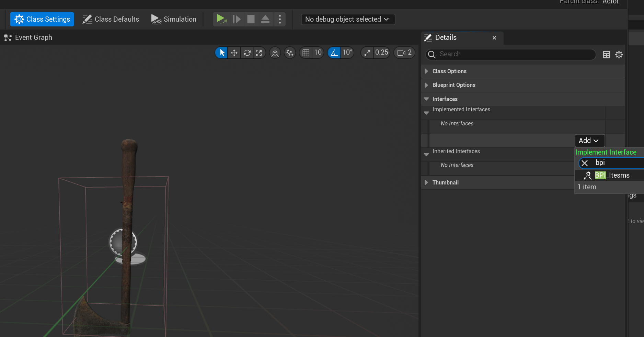Click the Details search field
644x337 pixels.
511,54
